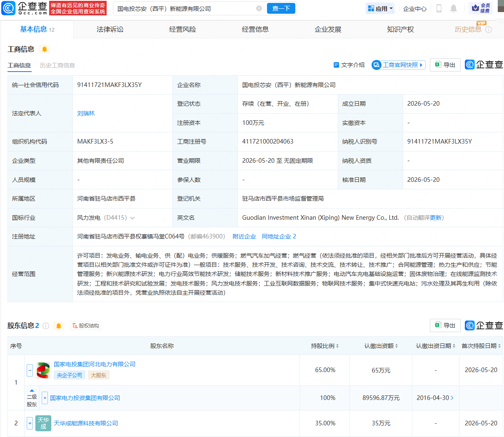
Task: Expand 国家电力投资集团有限公司 sub-shareholder
Action: click(45, 398)
